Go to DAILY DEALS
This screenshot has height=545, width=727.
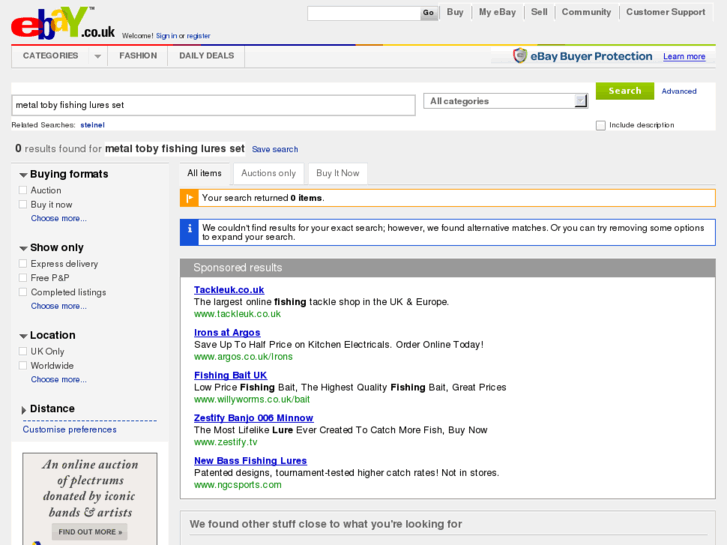pos(206,56)
